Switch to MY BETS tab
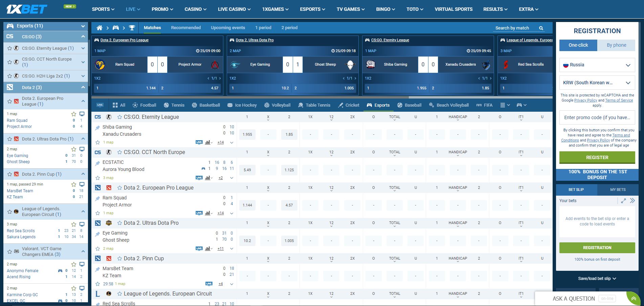Screen dimensions: 644x306 [618, 190]
